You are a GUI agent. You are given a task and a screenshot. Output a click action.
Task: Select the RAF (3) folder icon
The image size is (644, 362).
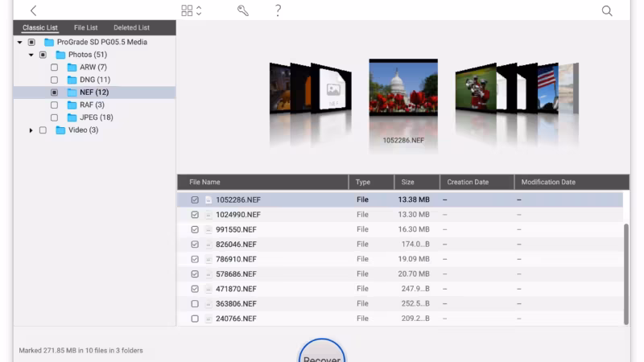point(72,105)
